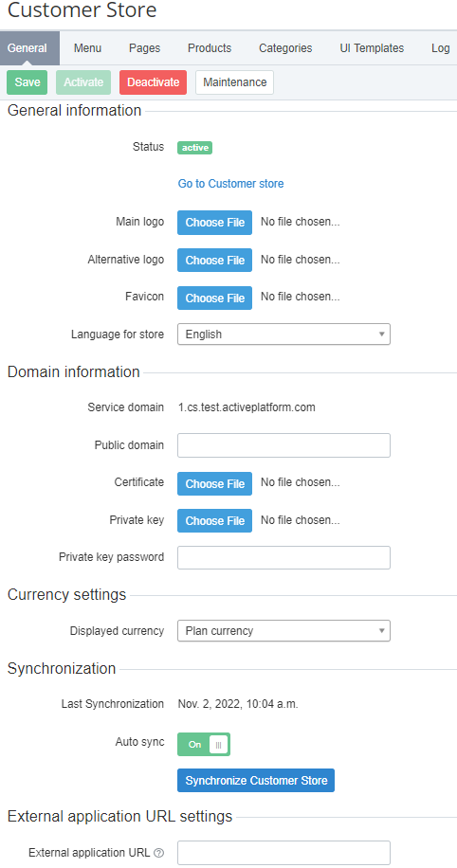
Task: Toggle the Auto sync switch off
Action: tap(203, 745)
